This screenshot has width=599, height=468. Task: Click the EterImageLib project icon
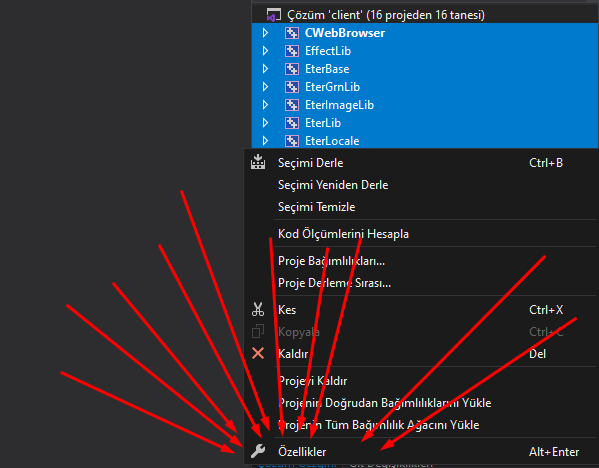click(x=292, y=105)
